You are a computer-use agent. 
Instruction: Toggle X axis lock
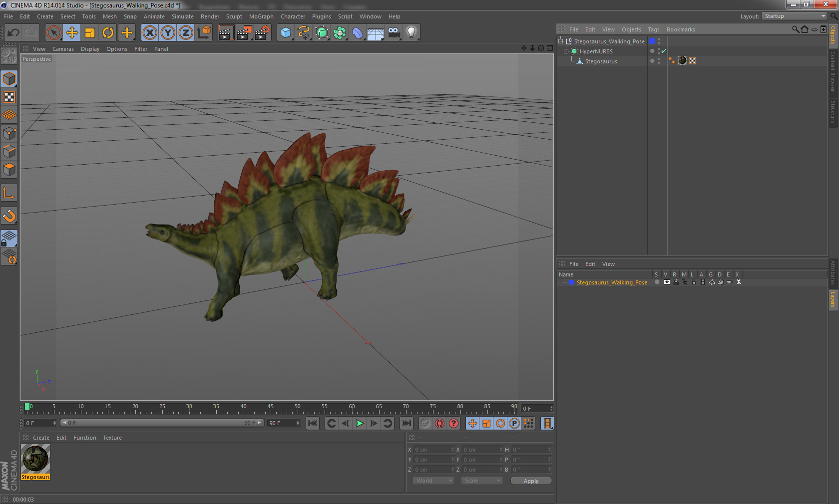[x=150, y=33]
